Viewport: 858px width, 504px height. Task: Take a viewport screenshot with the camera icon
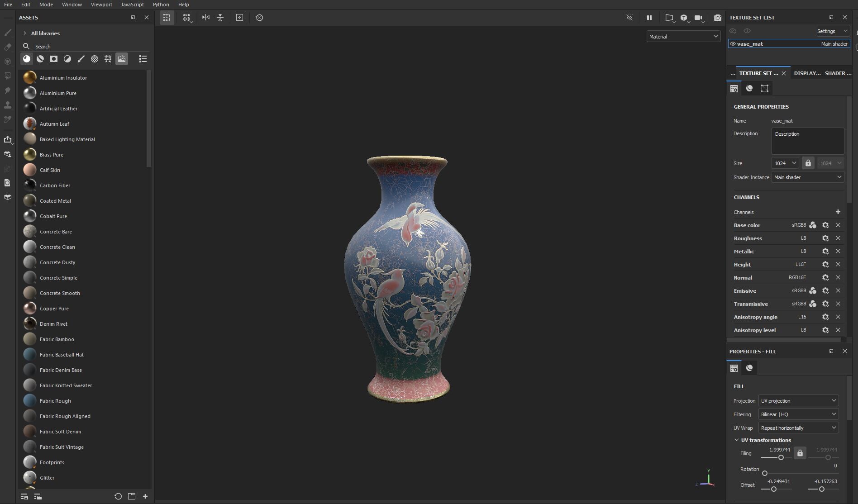(718, 18)
